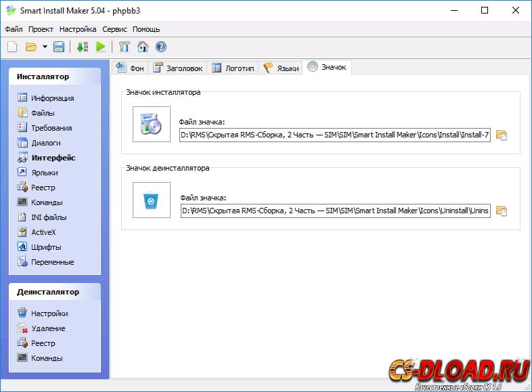The image size is (532, 392).
Task: Click the Файлы folder icon in sidebar
Action: [22, 112]
